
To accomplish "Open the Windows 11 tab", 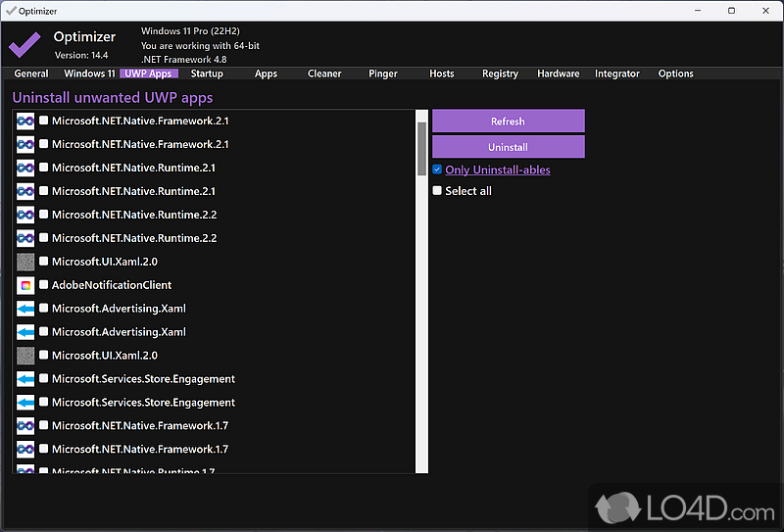I will 89,73.
